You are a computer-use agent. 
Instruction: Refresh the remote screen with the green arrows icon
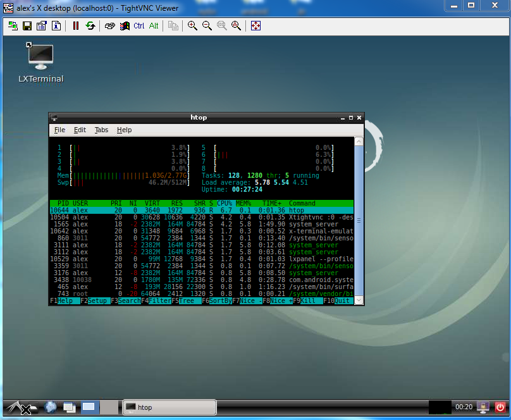pos(90,26)
